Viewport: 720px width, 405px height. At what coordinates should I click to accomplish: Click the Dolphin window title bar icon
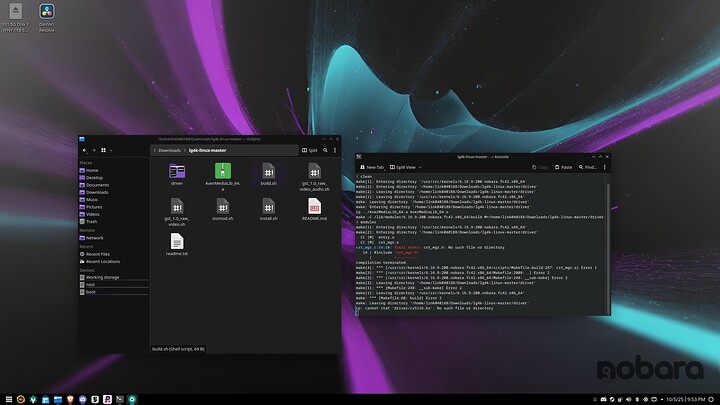(x=82, y=139)
